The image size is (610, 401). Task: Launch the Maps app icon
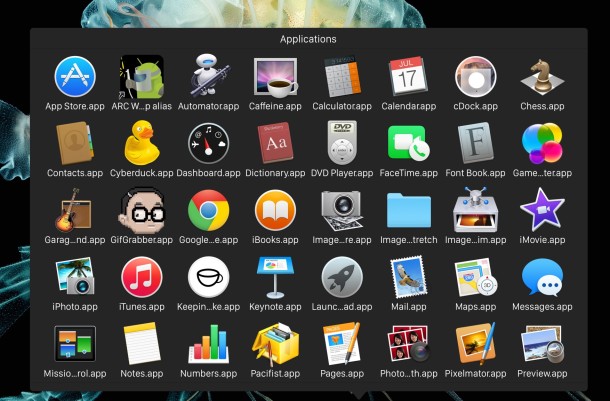[475, 277]
